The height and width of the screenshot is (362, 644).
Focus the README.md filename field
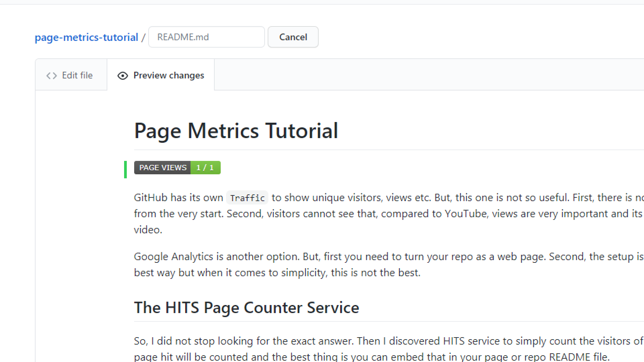206,37
